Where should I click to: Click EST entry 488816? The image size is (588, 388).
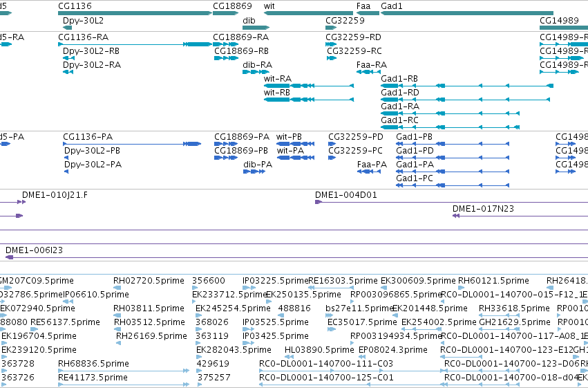[294, 308]
